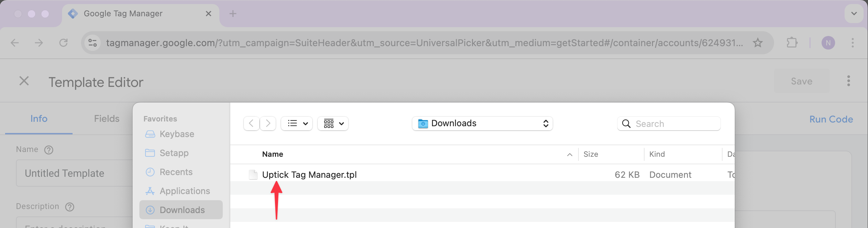
Task: Open the list view options dropdown
Action: [297, 123]
